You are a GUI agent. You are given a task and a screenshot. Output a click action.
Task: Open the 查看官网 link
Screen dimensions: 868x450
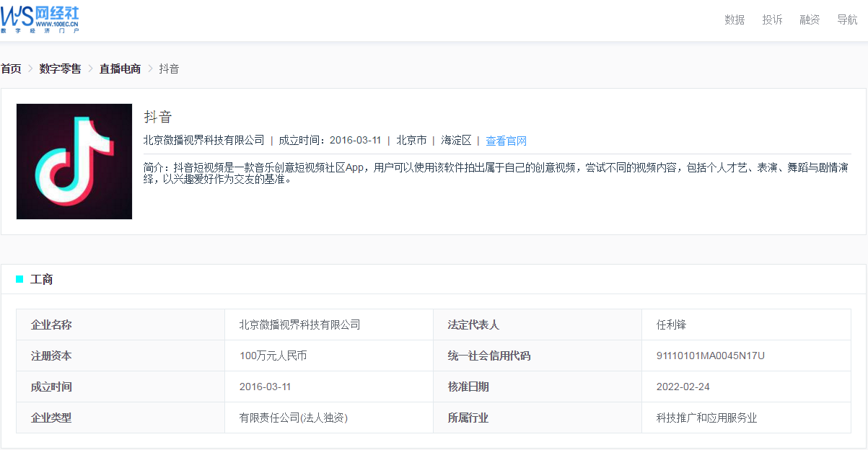pyautogui.click(x=506, y=141)
